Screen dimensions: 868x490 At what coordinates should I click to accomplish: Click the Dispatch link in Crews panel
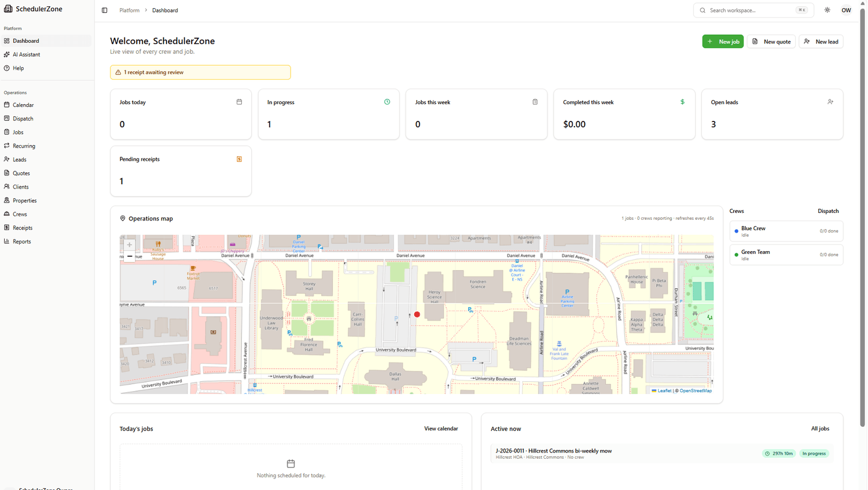828,211
